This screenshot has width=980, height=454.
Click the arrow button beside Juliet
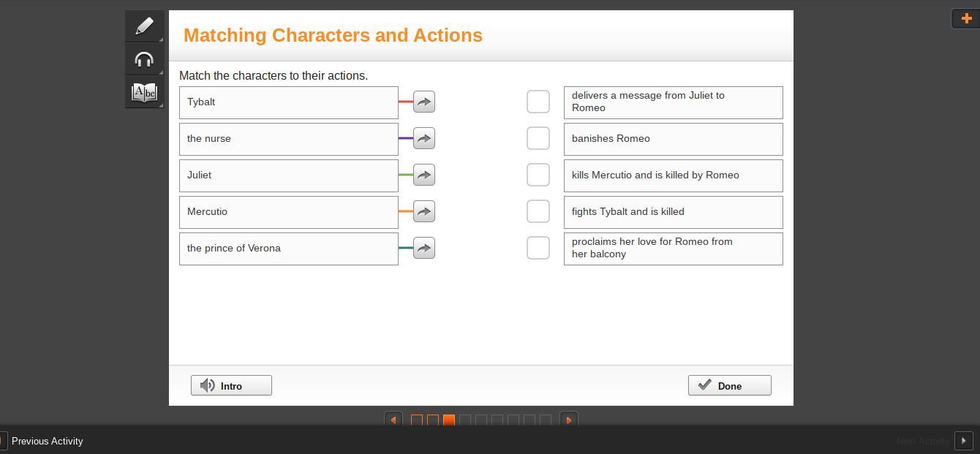424,175
